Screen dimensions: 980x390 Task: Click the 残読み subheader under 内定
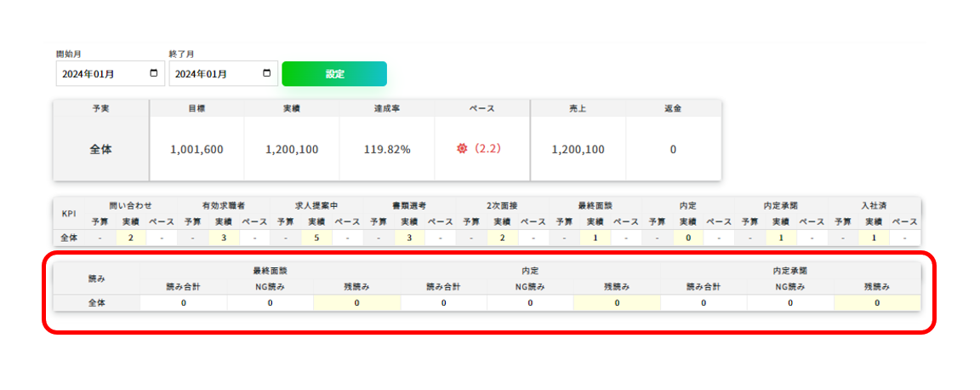(x=616, y=287)
